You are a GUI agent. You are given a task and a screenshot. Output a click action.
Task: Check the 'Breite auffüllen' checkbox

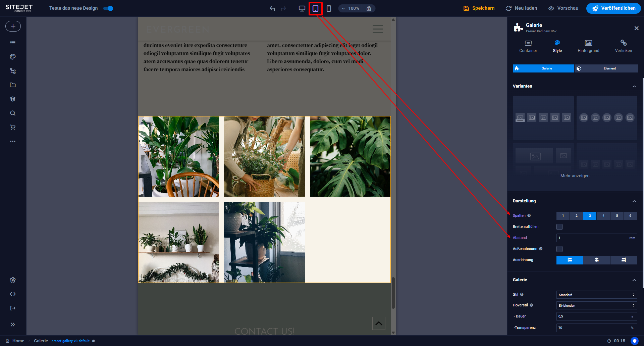[559, 227]
